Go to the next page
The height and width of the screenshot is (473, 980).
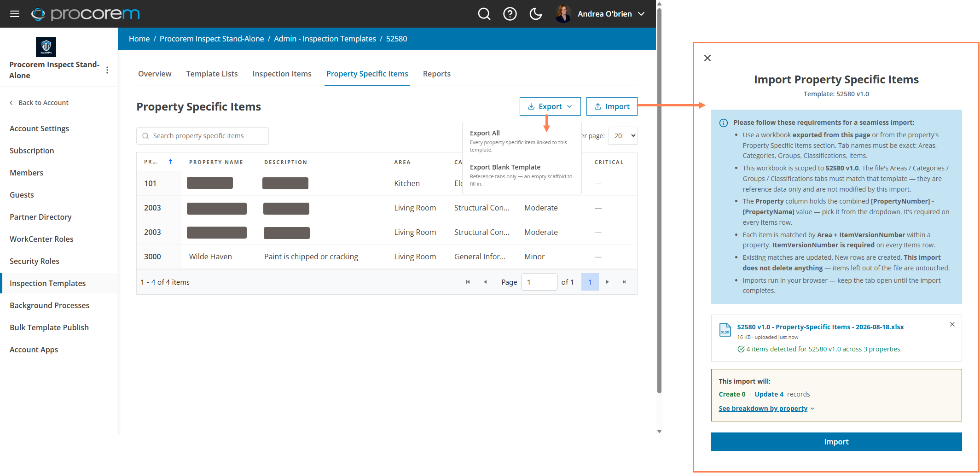pos(607,282)
